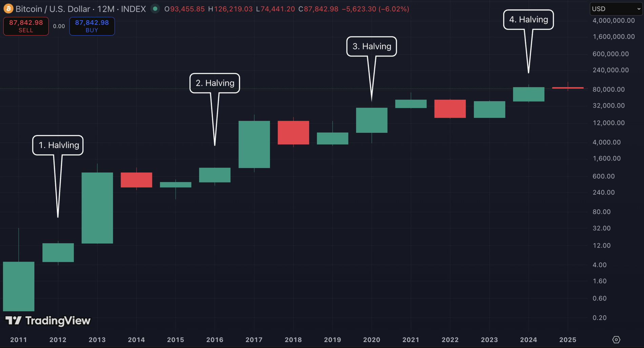Select the "2. Halving" annotation callout
This screenshot has width=644, height=348.
click(x=215, y=83)
